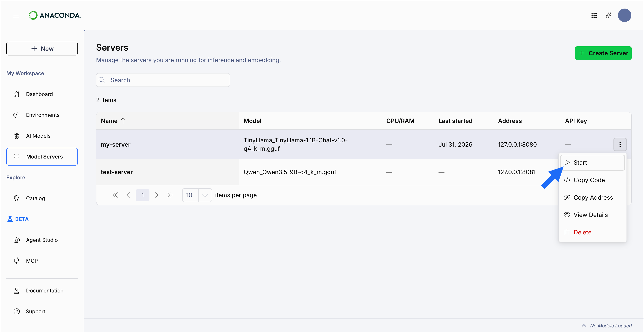Click the Anaconda logo

coord(55,15)
